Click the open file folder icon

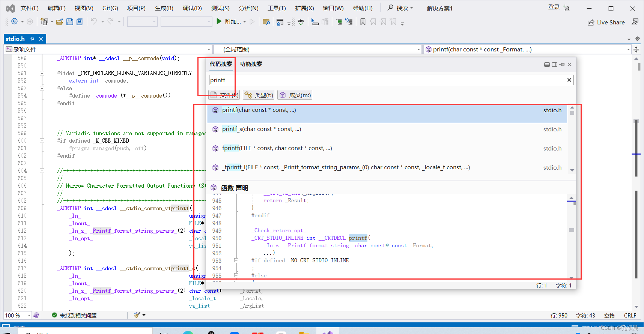point(59,22)
